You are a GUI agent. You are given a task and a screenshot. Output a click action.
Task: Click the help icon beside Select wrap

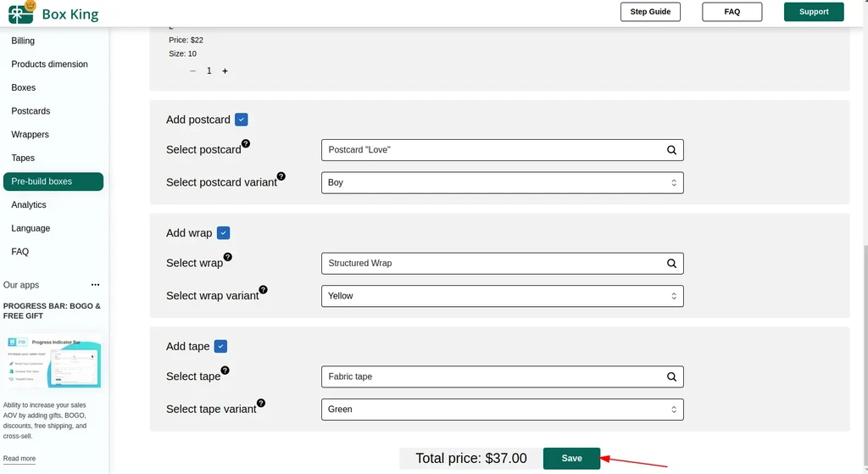click(227, 257)
